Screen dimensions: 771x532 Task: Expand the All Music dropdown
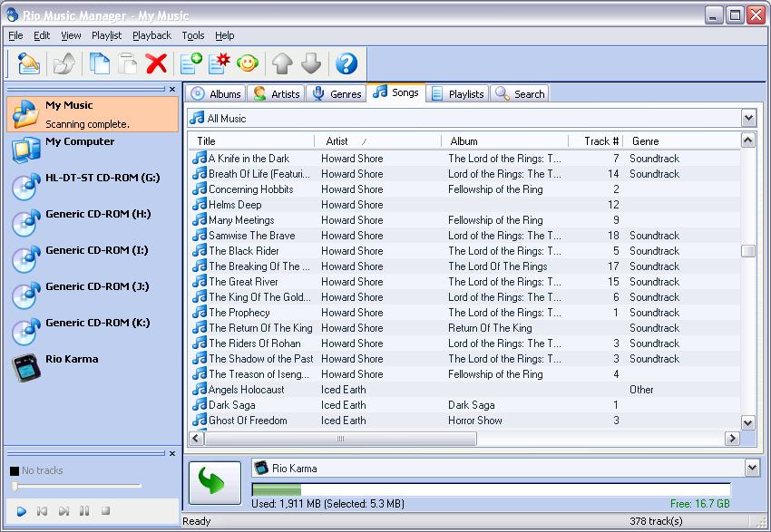(748, 119)
